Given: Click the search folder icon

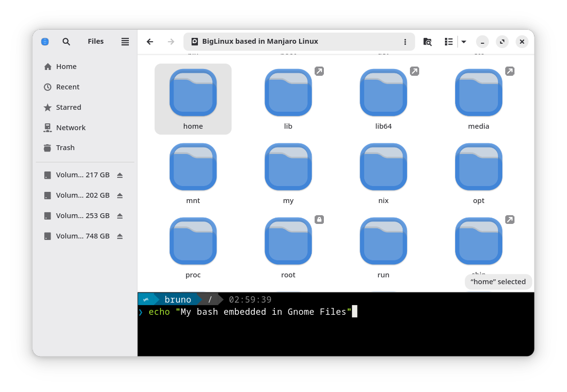Looking at the screenshot, I should 427,42.
